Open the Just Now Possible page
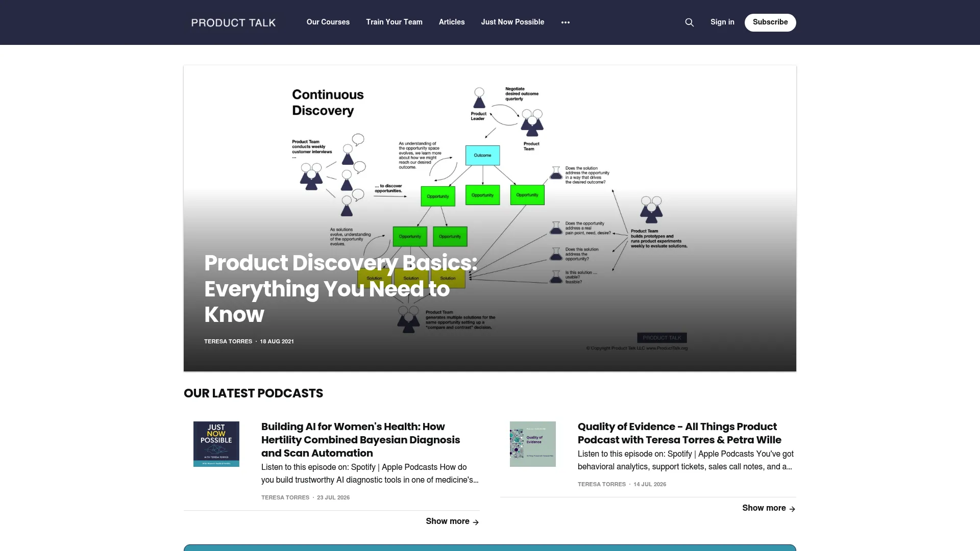The image size is (980, 551). click(x=512, y=22)
